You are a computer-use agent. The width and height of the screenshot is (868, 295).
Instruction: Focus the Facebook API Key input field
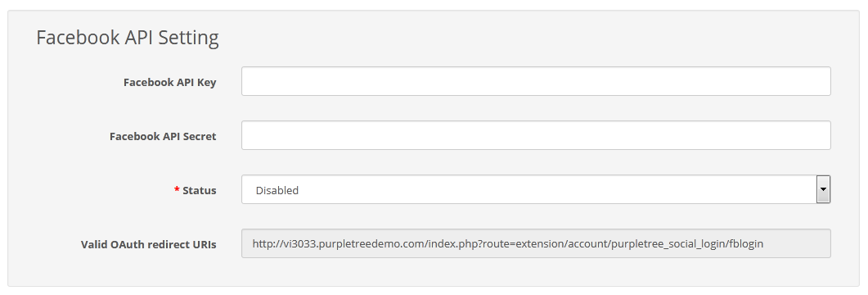(x=536, y=81)
